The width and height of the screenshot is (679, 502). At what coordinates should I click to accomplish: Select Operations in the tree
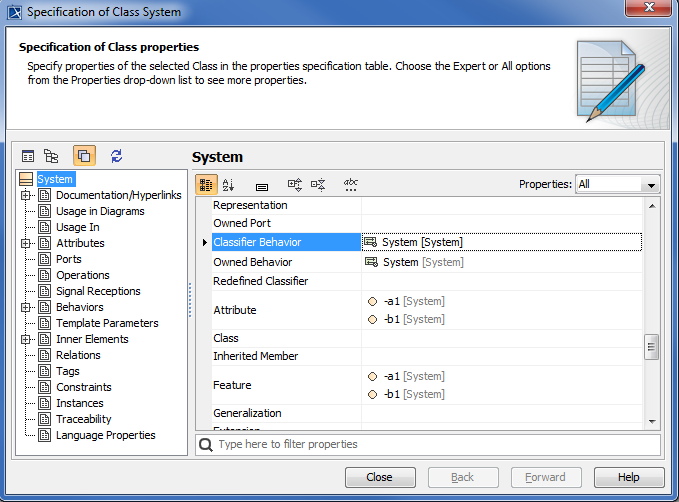tap(82, 275)
